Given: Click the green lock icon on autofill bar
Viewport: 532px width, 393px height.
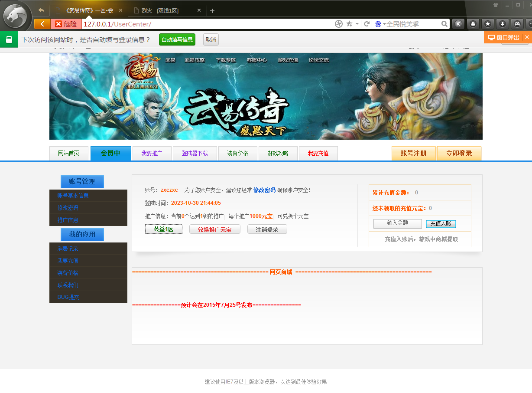Looking at the screenshot, I should (x=9, y=39).
